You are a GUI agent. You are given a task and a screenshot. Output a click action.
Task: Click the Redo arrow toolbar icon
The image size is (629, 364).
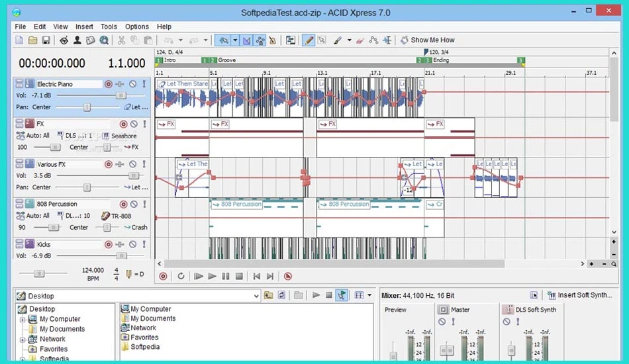point(194,40)
